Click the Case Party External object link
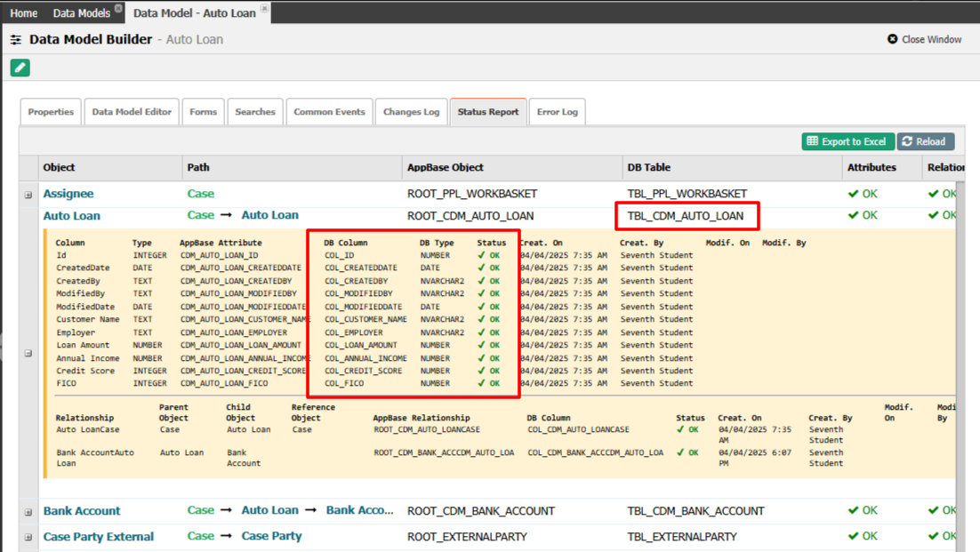980x552 pixels. 98,536
